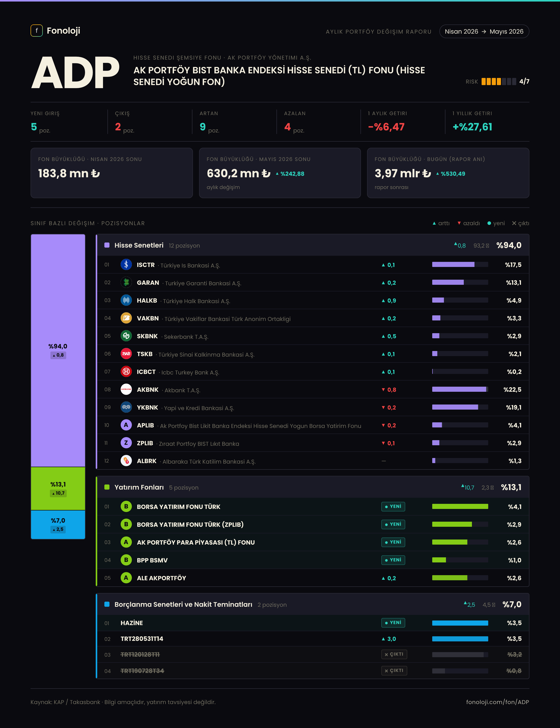Click the GARAN clover logo
This screenshot has width=560, height=728.
[x=126, y=282]
